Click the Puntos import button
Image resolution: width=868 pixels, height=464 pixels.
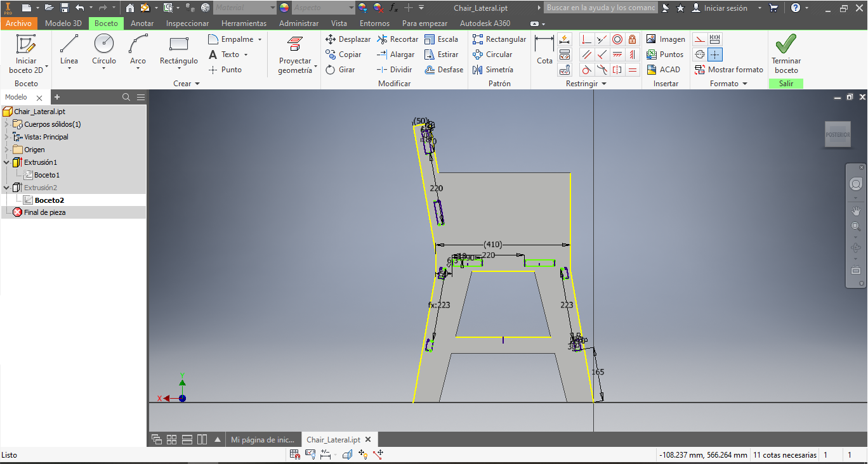pos(665,55)
